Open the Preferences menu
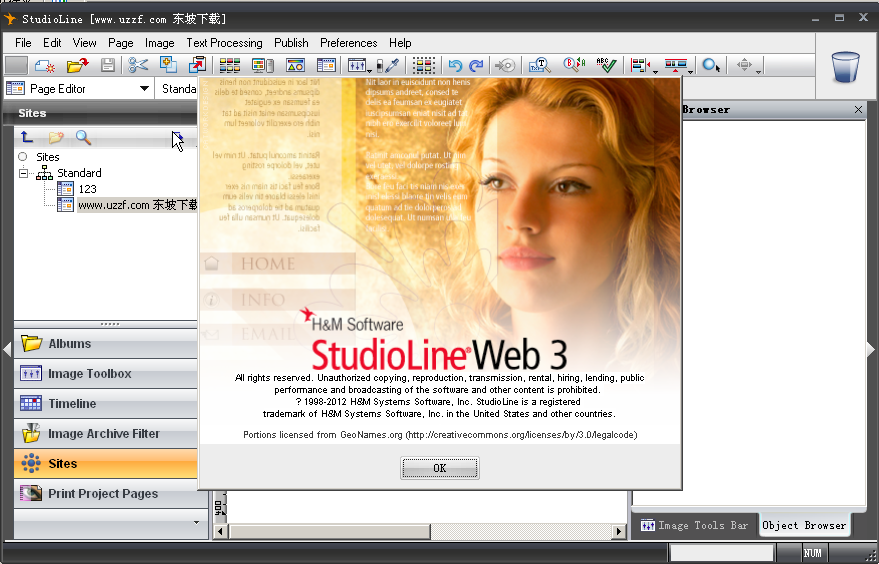The height and width of the screenshot is (564, 879). [x=349, y=43]
